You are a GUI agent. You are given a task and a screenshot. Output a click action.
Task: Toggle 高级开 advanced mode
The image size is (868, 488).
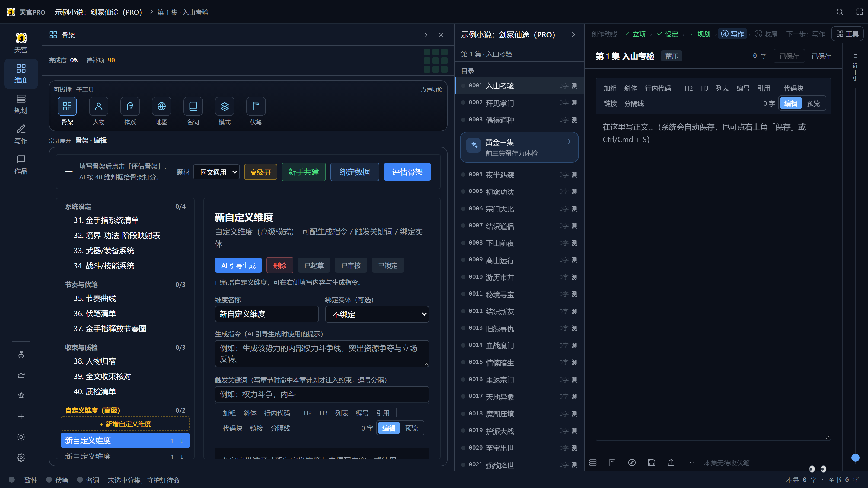[x=260, y=172]
